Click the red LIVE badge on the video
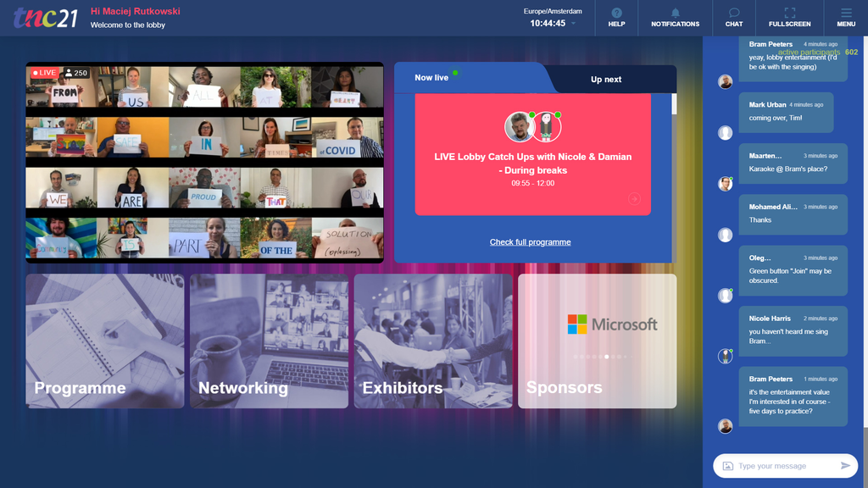The image size is (868, 488). [x=44, y=73]
